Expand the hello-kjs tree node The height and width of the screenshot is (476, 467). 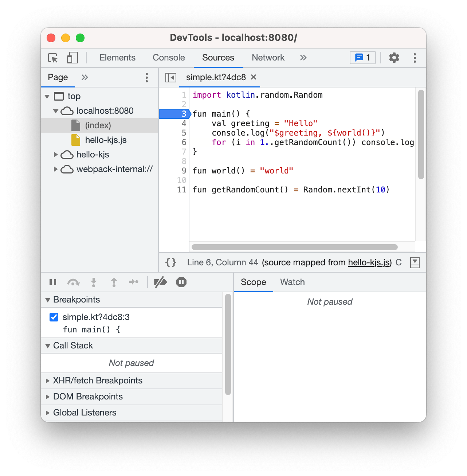coord(56,154)
